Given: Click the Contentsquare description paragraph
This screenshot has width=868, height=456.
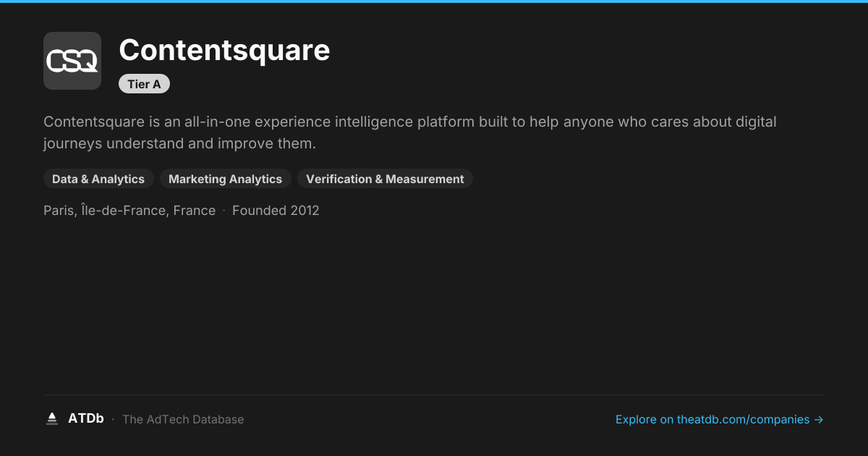Looking at the screenshot, I should 410,132.
